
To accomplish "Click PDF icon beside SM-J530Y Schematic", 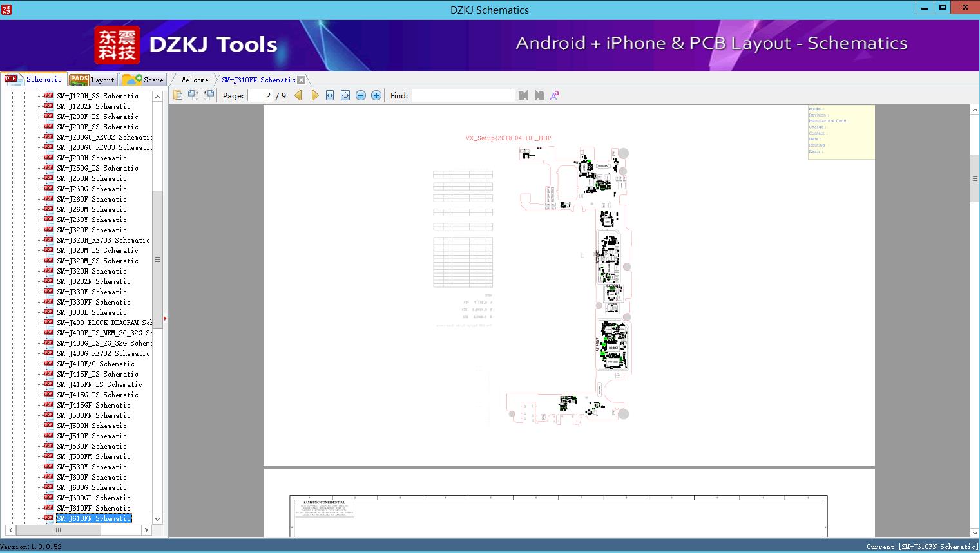I will [x=48, y=466].
